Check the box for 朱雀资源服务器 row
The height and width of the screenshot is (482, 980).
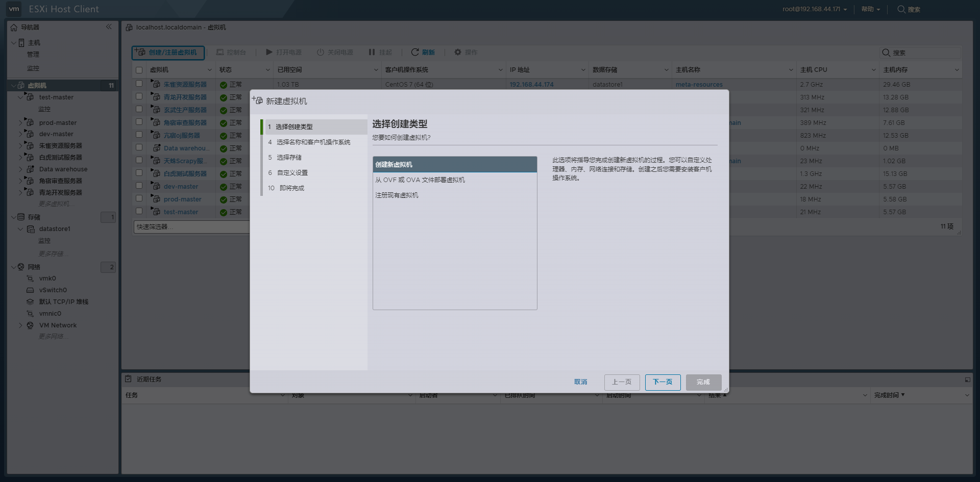point(139,83)
